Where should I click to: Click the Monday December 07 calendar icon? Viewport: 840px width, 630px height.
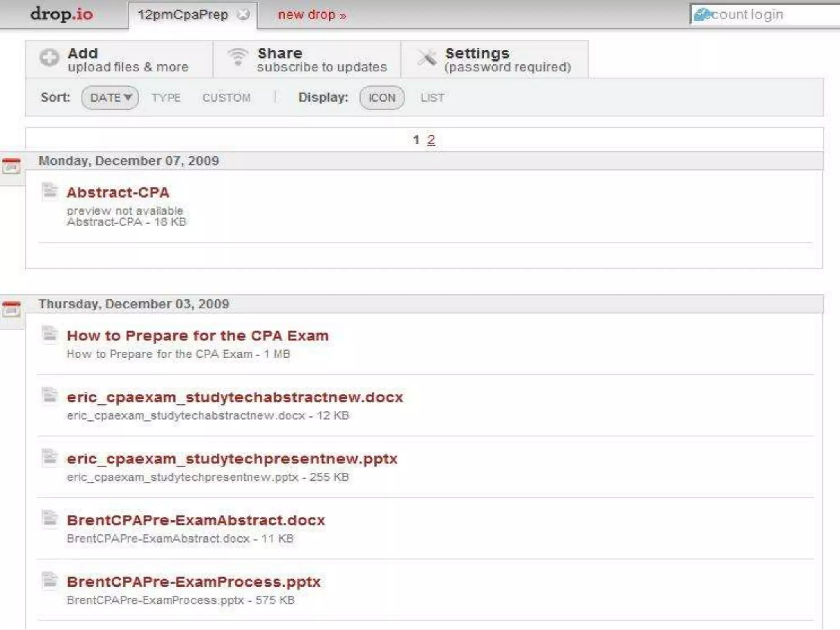point(11,166)
